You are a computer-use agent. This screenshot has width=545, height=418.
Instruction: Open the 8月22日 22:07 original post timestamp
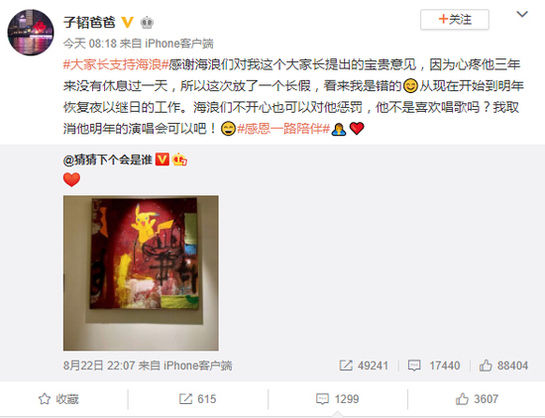pos(99,366)
